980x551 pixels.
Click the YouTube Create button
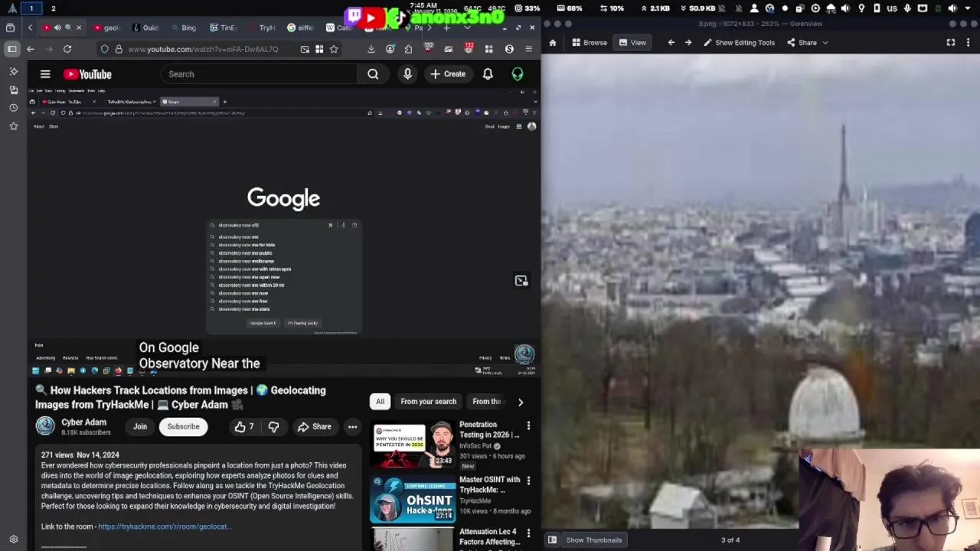tap(448, 74)
